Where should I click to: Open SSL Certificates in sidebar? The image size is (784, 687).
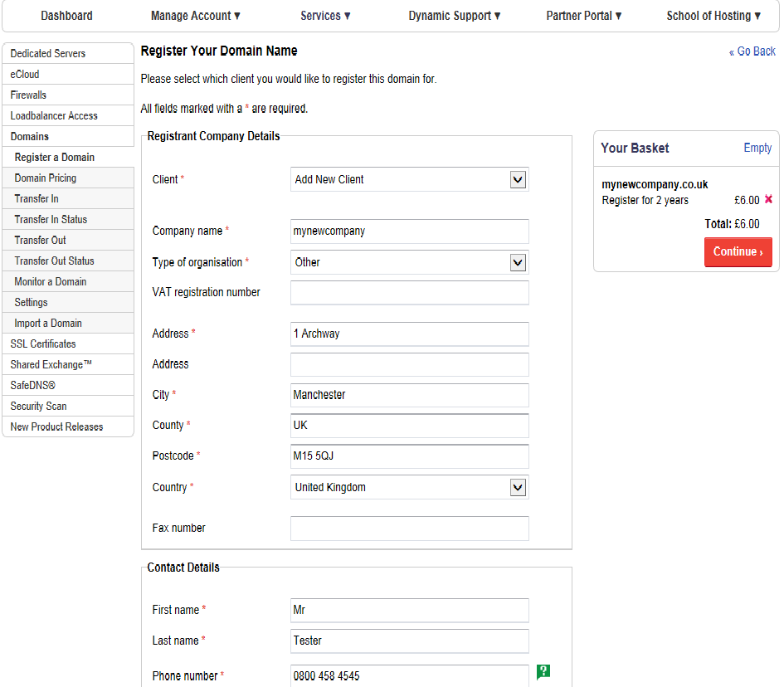coord(68,344)
